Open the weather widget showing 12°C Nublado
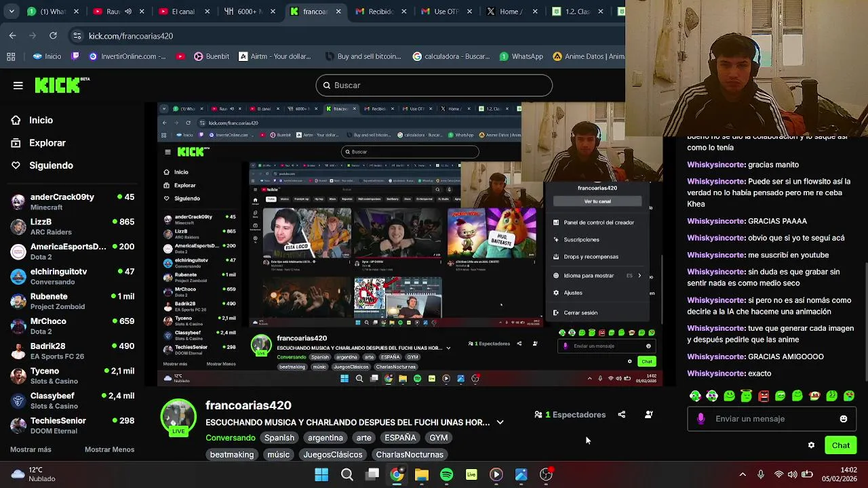The width and height of the screenshot is (868, 488). click(33, 474)
